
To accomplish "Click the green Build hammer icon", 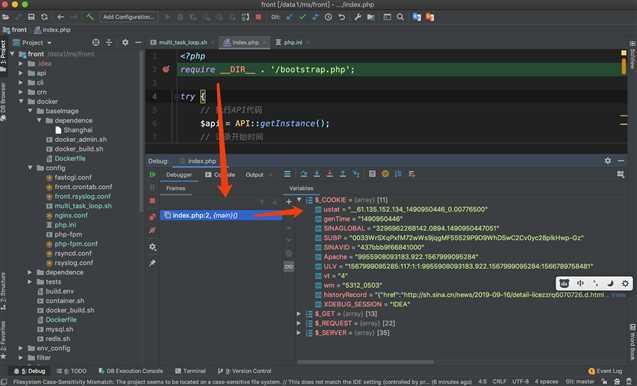I will (x=89, y=17).
